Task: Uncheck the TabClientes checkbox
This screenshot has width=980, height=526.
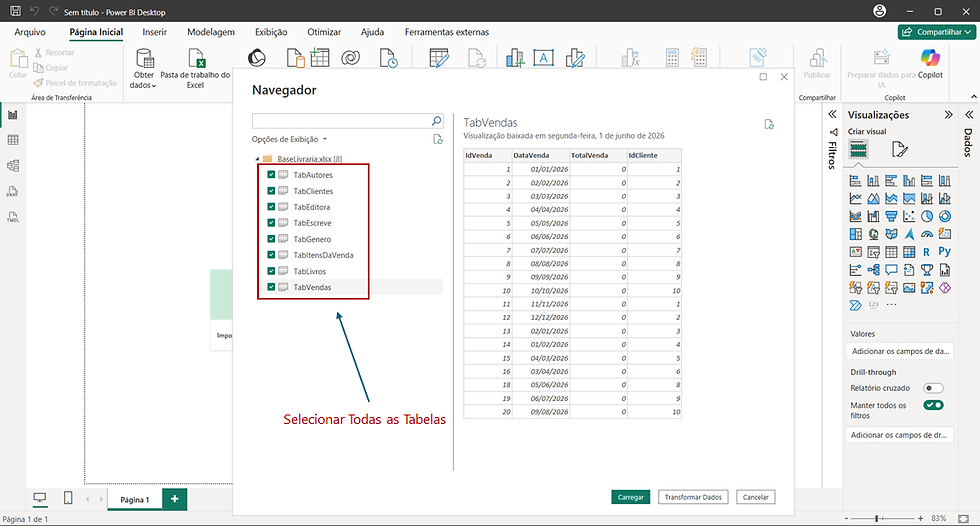Action: coord(271,191)
